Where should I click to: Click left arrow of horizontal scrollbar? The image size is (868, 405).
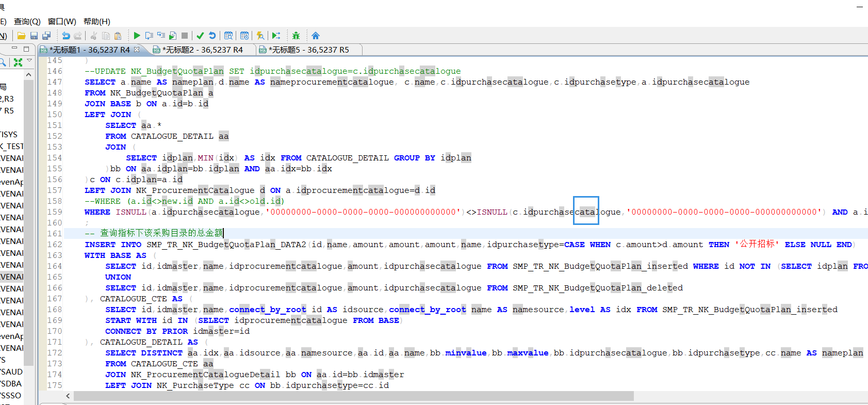pos(68,396)
